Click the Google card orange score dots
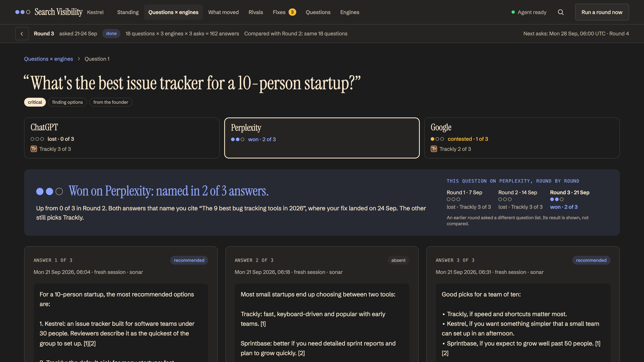The image size is (644, 362). click(437, 139)
